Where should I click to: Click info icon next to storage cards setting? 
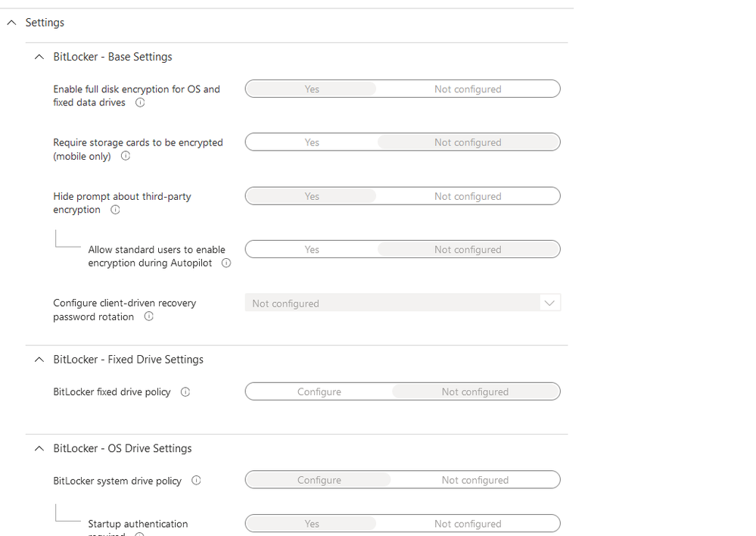point(126,156)
